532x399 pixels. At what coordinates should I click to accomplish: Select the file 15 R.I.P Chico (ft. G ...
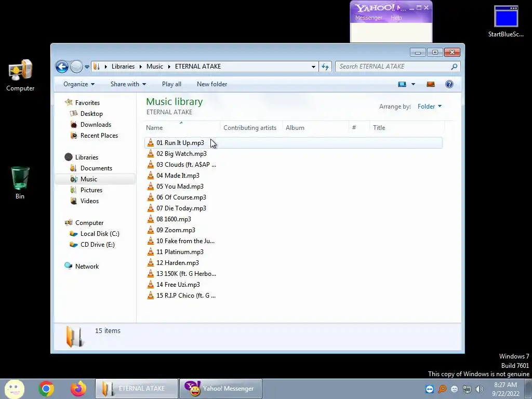click(x=185, y=296)
